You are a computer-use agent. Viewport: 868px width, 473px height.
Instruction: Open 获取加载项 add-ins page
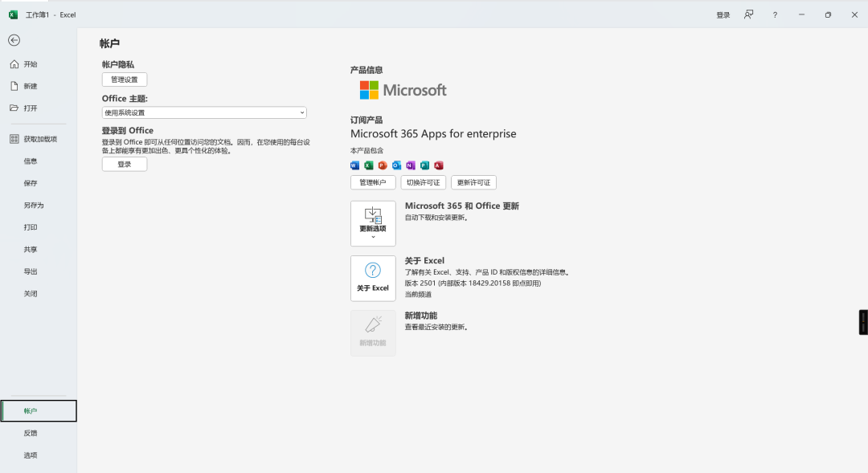click(x=39, y=139)
